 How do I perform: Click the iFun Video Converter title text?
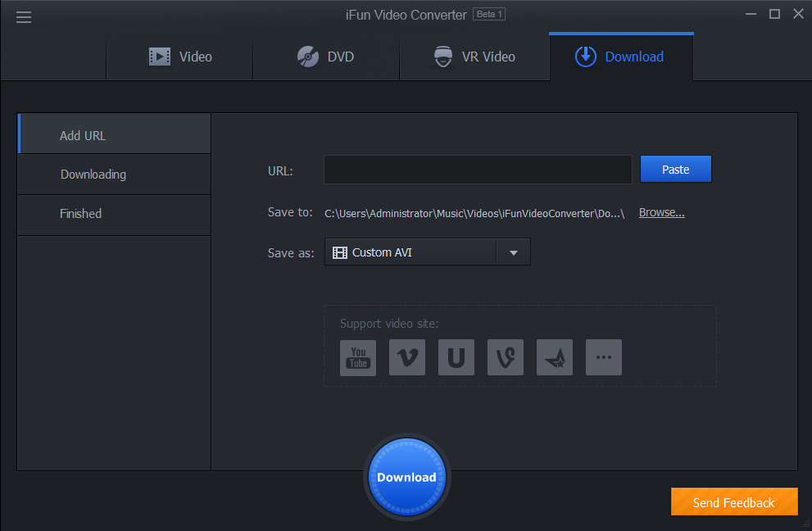(x=406, y=15)
